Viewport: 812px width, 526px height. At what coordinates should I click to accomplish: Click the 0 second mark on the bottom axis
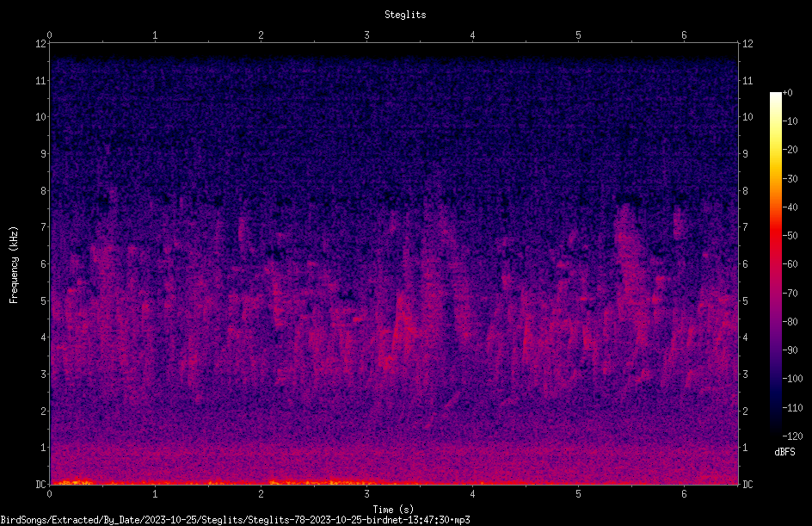(x=49, y=494)
